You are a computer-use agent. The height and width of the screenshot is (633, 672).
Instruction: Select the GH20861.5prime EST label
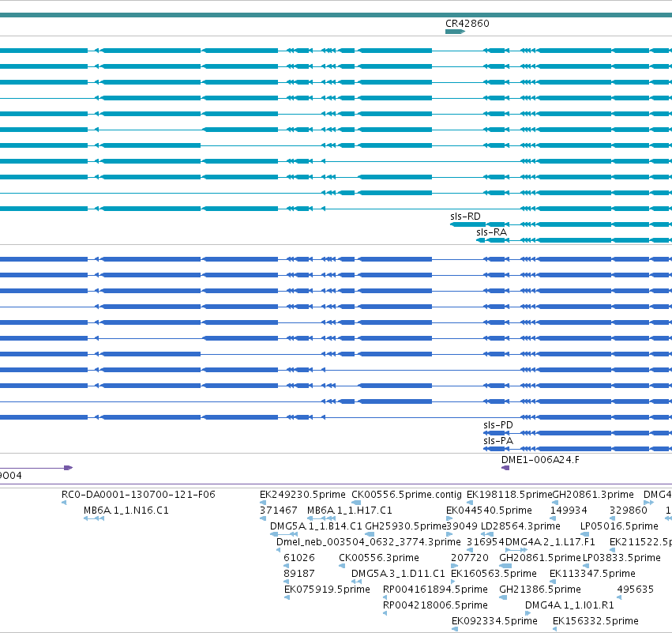tap(539, 558)
